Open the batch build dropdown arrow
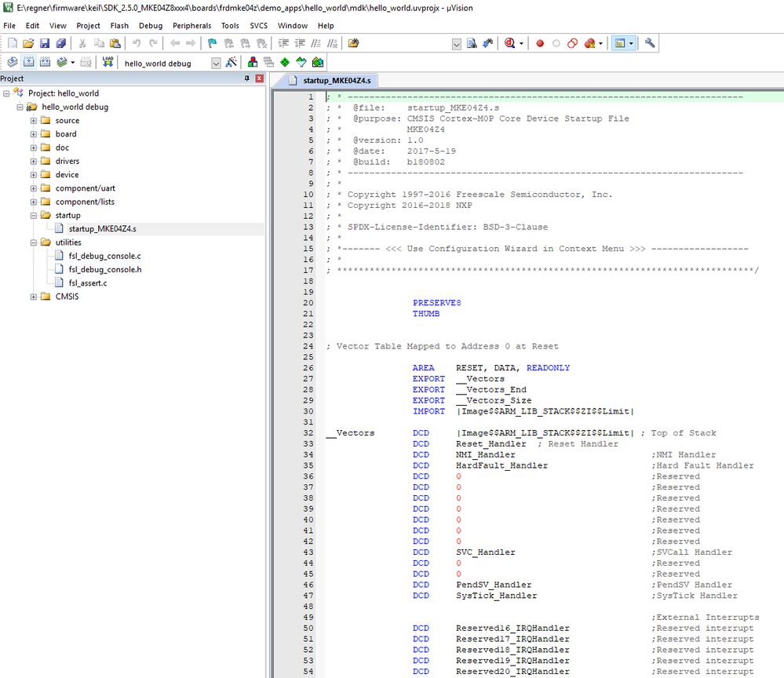784x678 pixels. click(x=73, y=63)
